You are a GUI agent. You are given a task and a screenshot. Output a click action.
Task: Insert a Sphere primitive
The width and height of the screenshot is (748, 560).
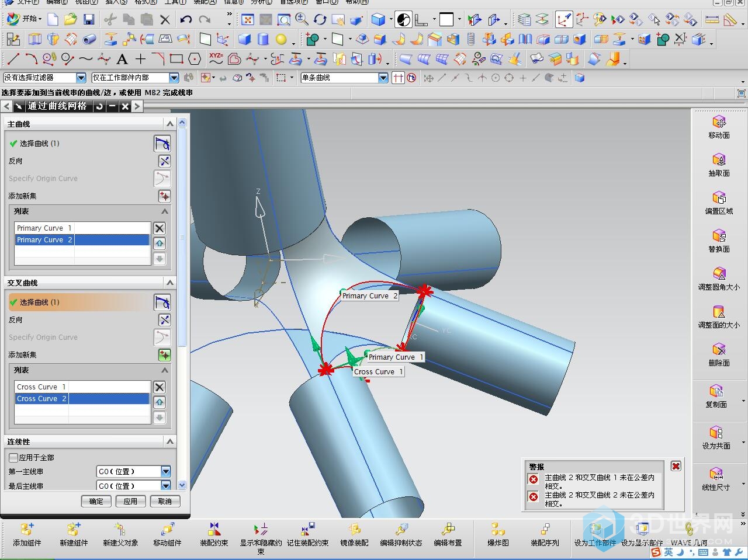point(281,40)
